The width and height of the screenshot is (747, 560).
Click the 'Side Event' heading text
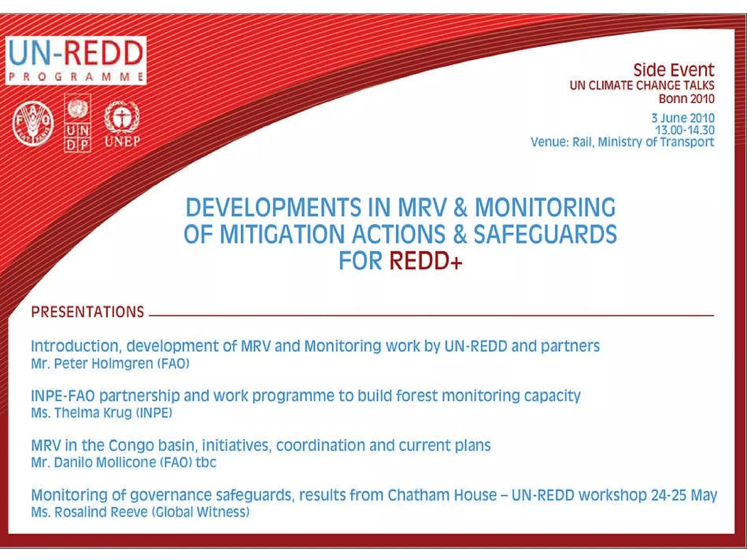(x=673, y=70)
